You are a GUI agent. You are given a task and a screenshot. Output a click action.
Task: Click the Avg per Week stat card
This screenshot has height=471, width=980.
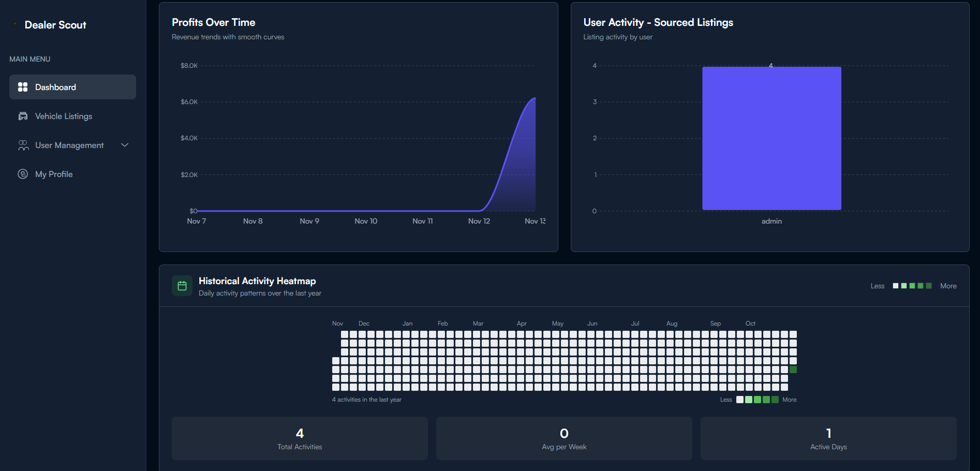(x=563, y=438)
